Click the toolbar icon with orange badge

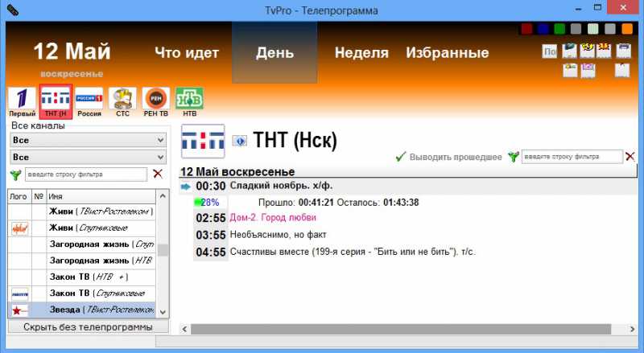click(604, 51)
